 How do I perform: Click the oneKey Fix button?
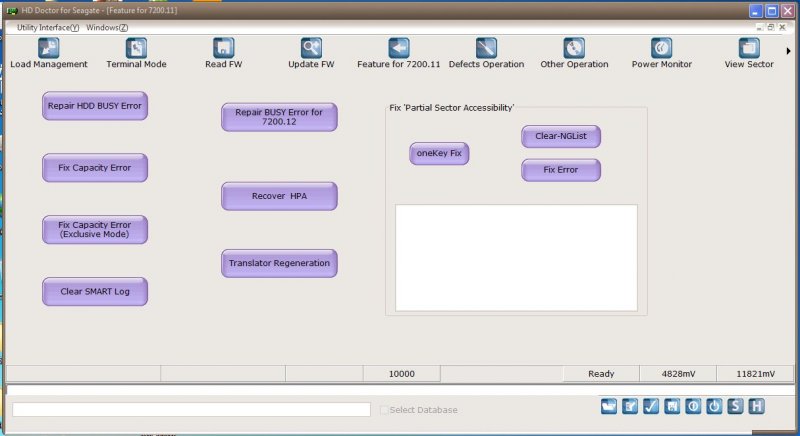pyautogui.click(x=439, y=153)
